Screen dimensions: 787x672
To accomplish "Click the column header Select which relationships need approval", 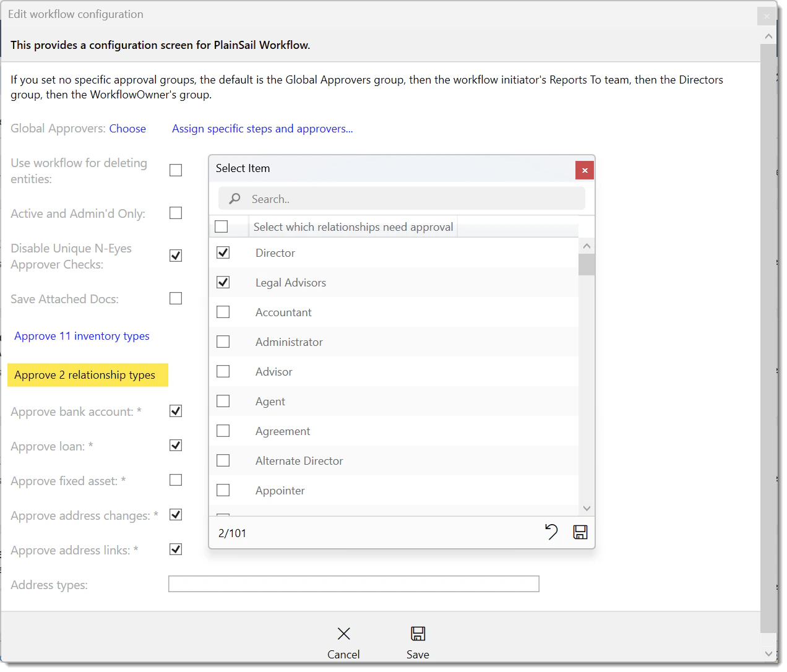I will click(x=353, y=226).
